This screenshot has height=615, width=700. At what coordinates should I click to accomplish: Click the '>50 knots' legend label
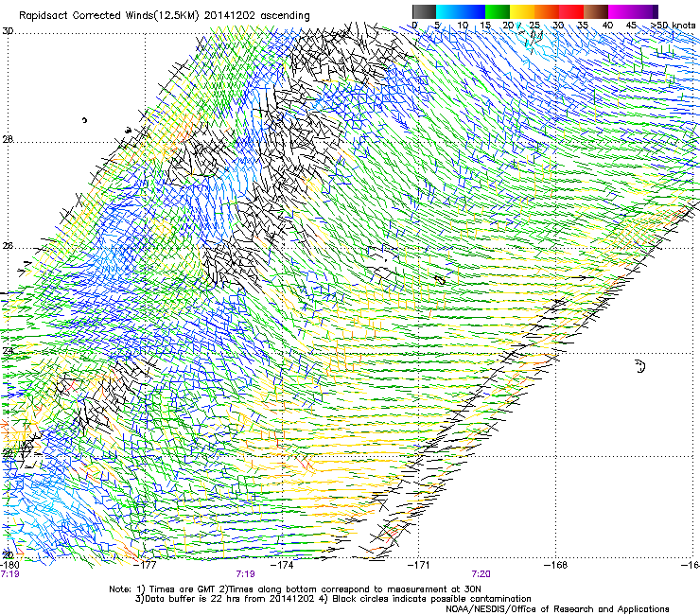point(673,26)
